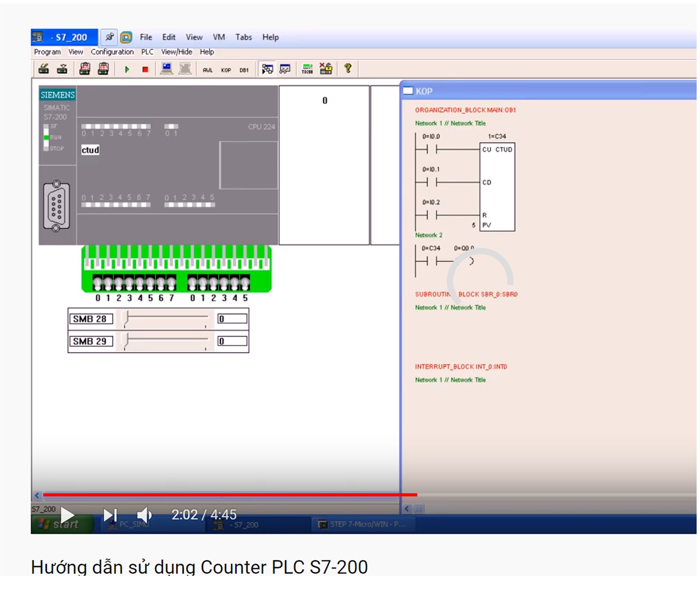Open the View/Hide menu

[176, 52]
